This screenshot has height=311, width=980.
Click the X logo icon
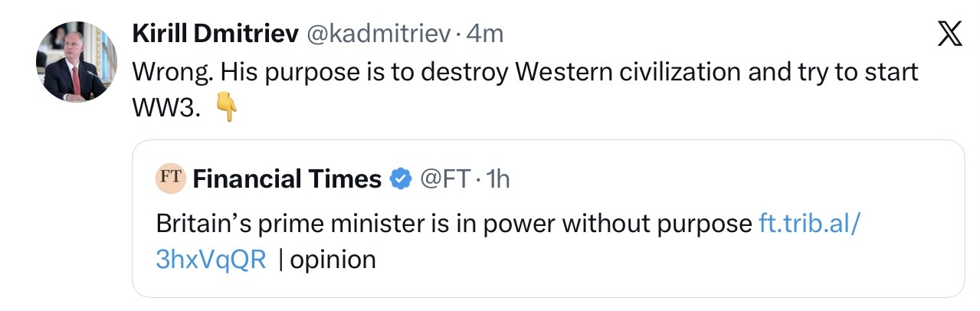click(x=949, y=35)
